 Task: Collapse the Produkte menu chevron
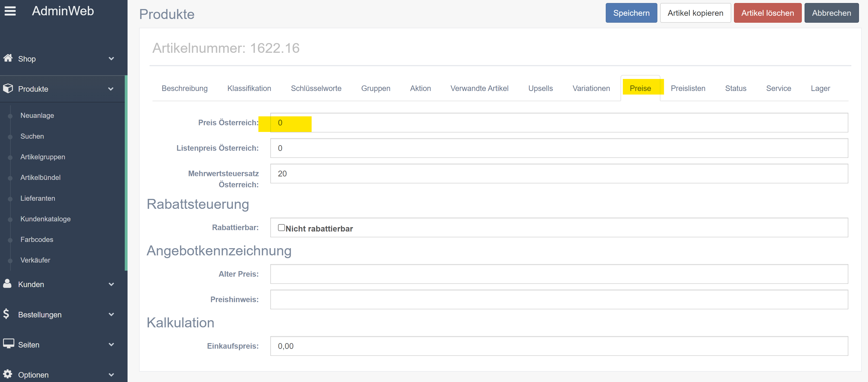[x=111, y=89]
